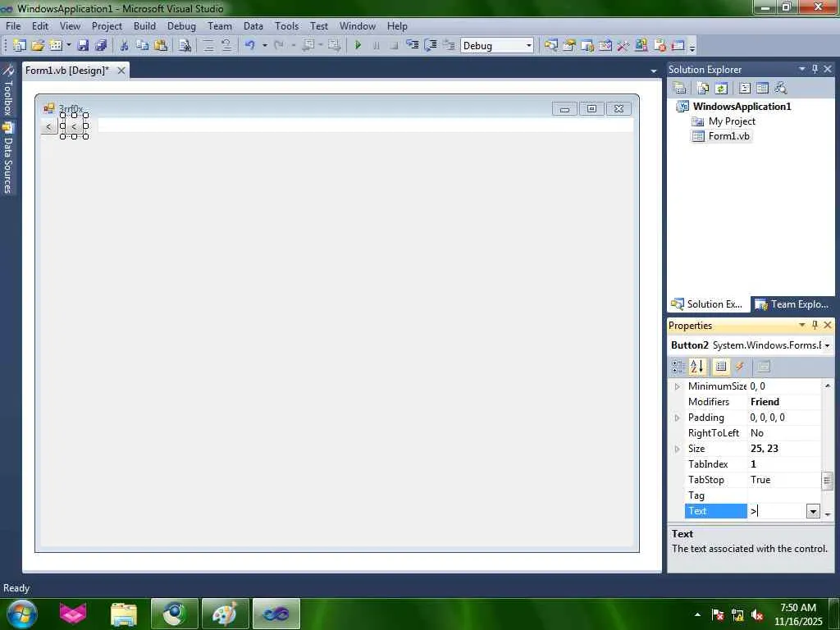Click the Save All icon
The width and height of the screenshot is (840, 630).
(x=101, y=46)
